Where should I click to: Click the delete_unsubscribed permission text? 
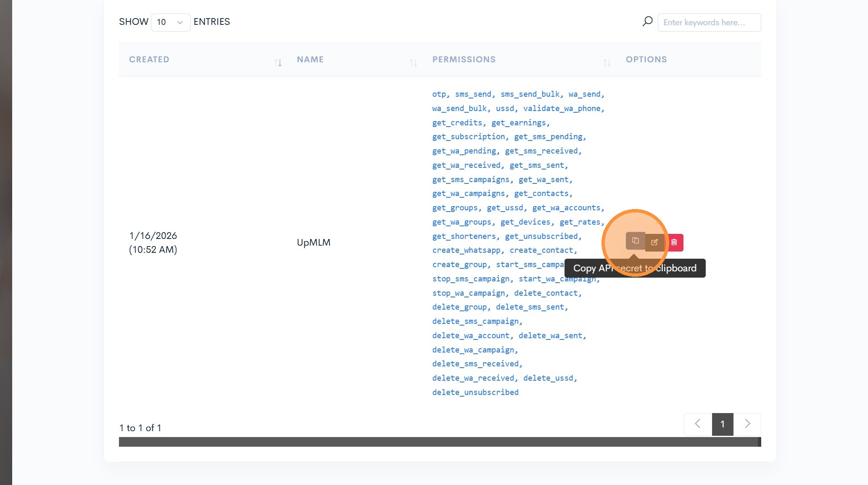475,392
